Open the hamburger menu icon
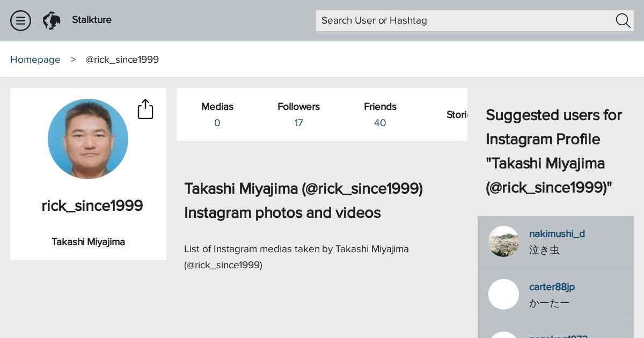This screenshot has height=338, width=644. pos(20,20)
